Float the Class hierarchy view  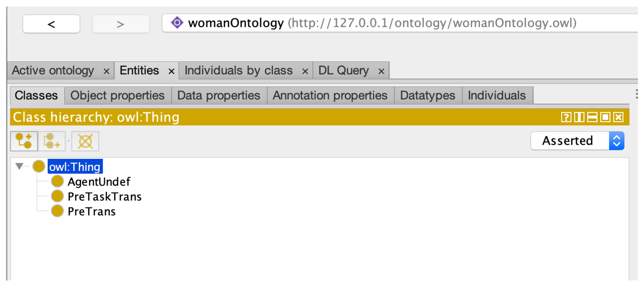click(x=605, y=118)
